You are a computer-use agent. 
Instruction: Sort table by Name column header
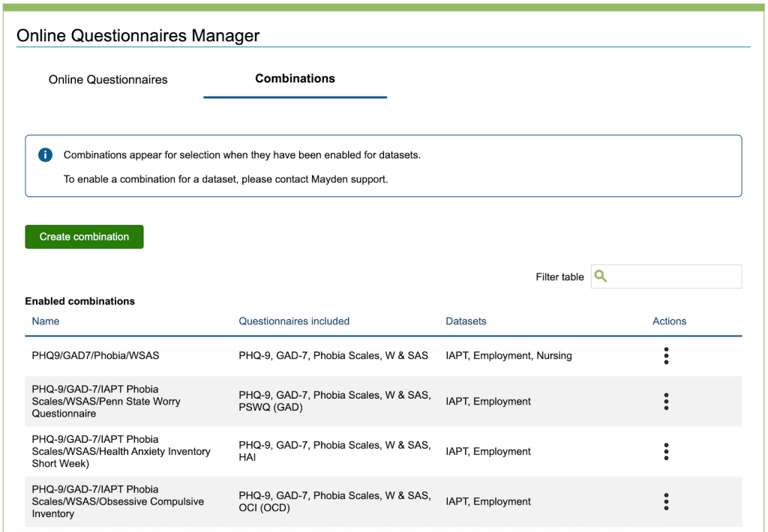[46, 321]
